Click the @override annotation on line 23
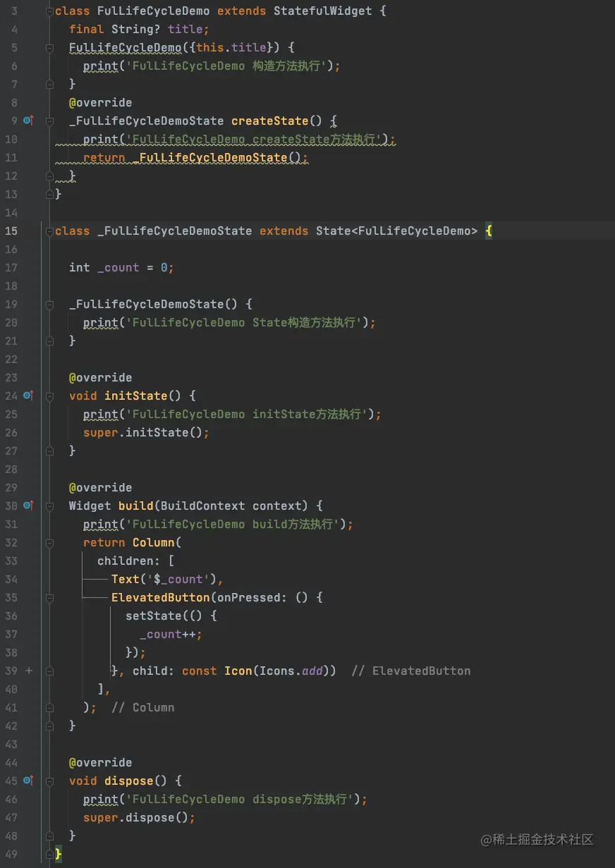615x868 pixels. click(x=100, y=377)
